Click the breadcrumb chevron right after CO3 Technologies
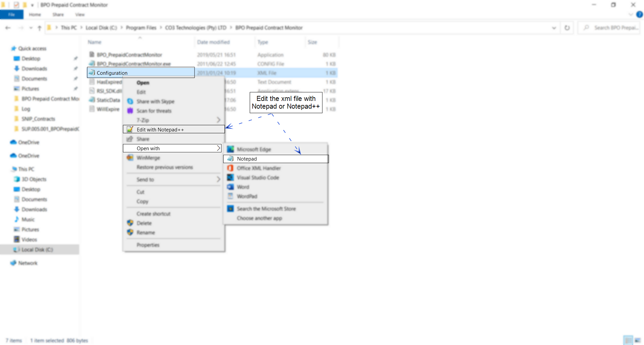Screen dimensions: 644x345 [231, 28]
